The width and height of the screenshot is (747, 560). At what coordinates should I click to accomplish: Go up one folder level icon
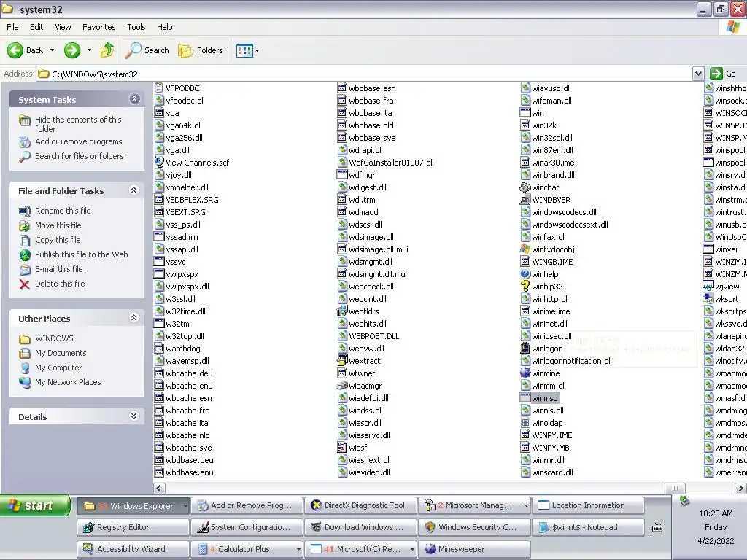[x=107, y=50]
